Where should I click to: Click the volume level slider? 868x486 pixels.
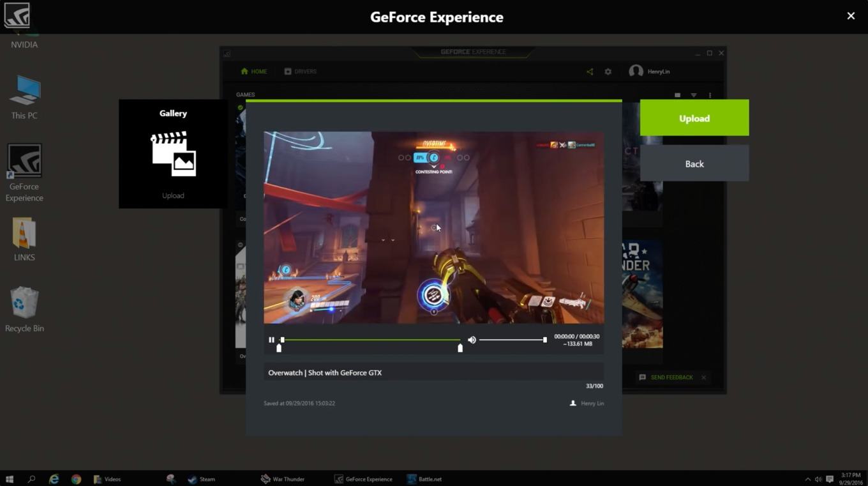coord(513,340)
